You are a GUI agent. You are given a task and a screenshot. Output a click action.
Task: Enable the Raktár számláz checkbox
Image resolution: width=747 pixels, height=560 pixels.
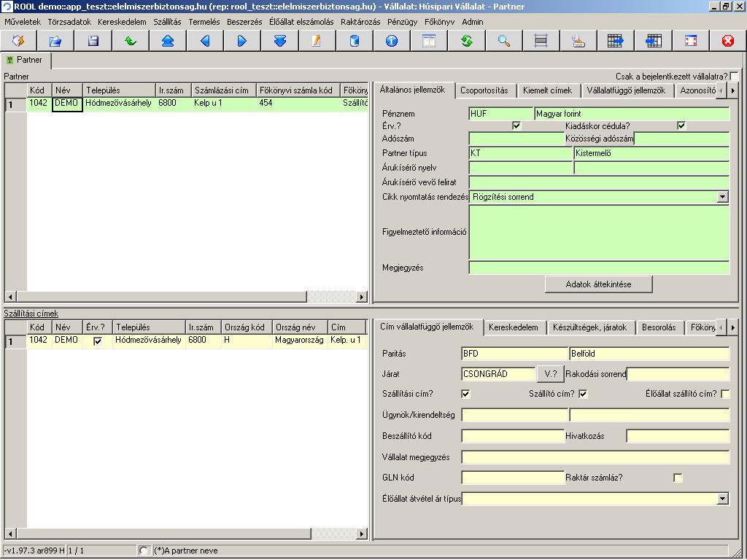[678, 478]
